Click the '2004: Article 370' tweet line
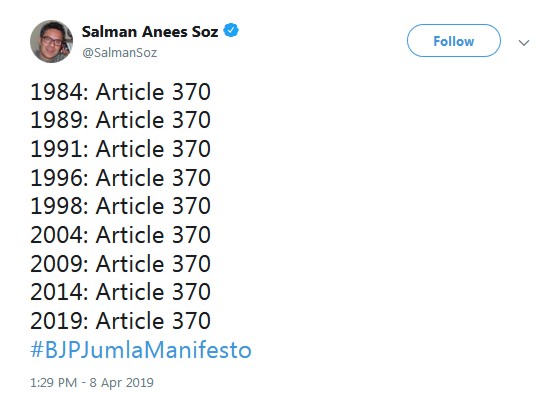Screen dimensions: 554x395 [120, 235]
